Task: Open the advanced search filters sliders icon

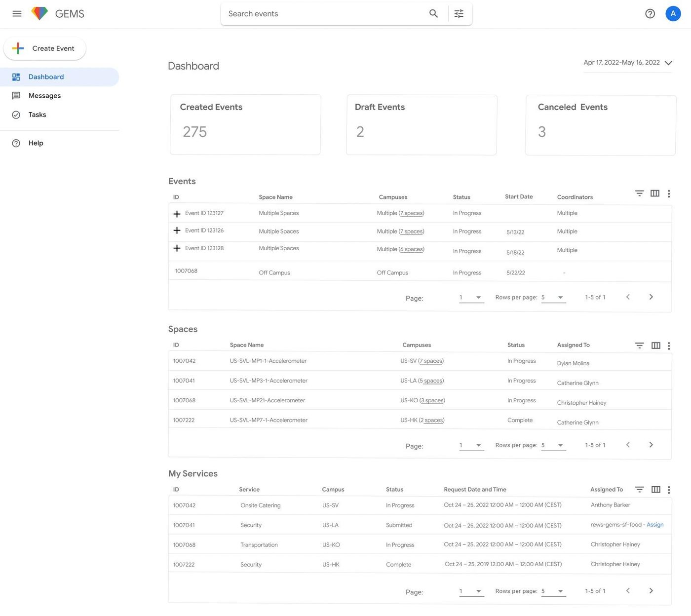Action: [x=459, y=13]
